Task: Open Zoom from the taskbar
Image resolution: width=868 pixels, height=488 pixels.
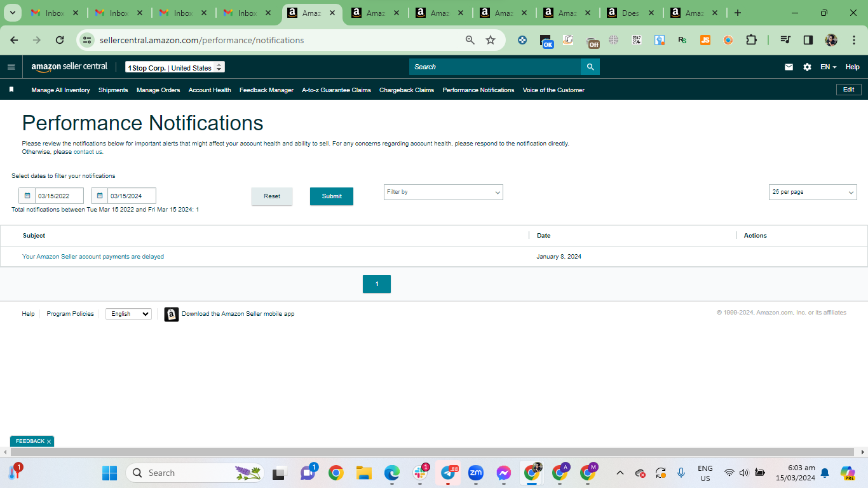Action: [x=476, y=473]
